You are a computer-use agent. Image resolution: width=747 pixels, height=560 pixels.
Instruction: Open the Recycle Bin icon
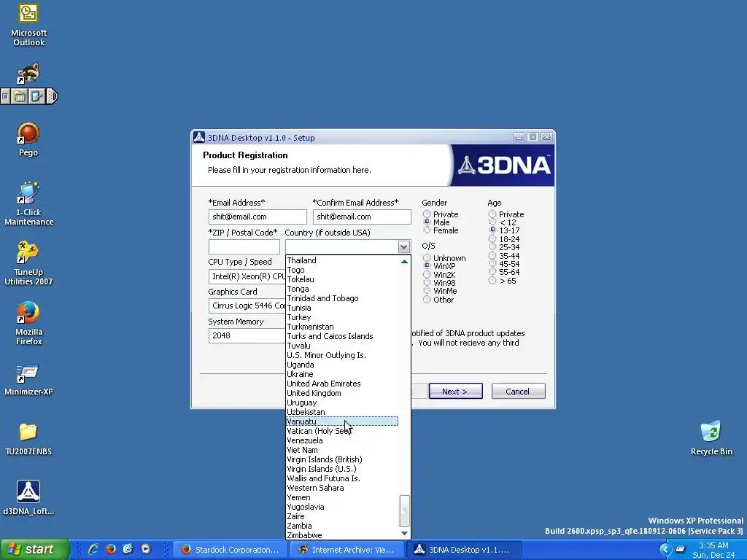[x=711, y=438]
